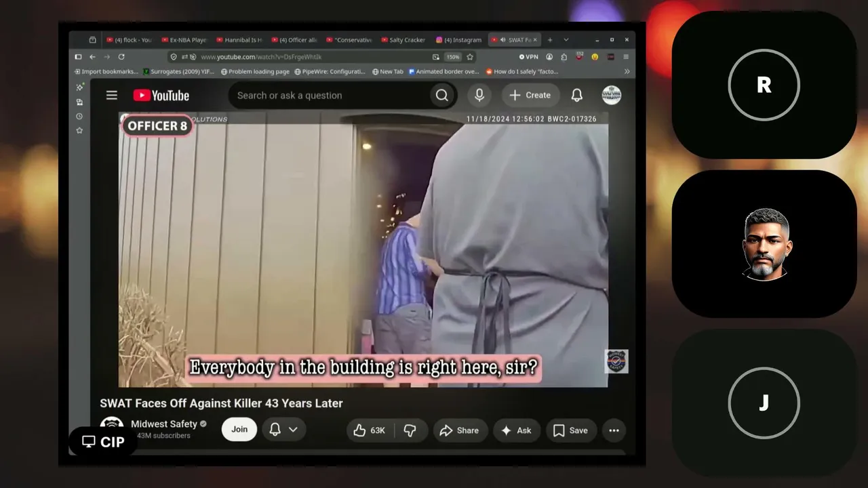868x488 pixels.
Task: Switch to the 'Ex-NBA Player' tab
Action: point(184,40)
